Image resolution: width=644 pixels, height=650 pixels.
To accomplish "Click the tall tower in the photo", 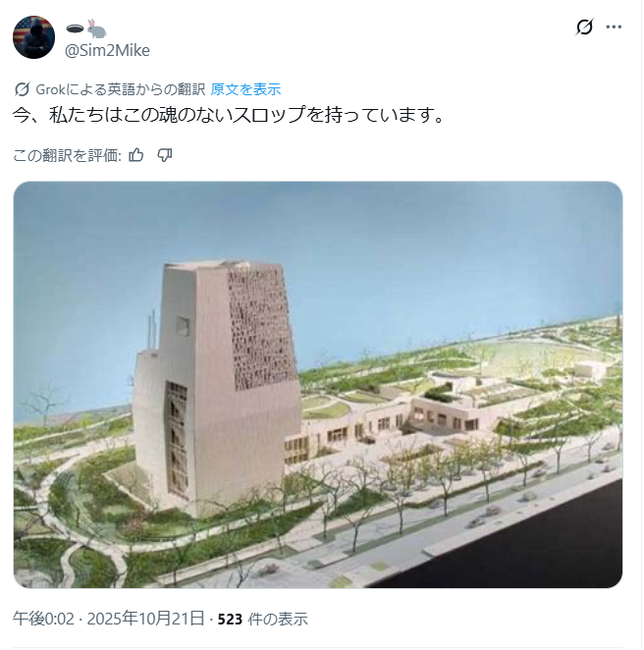I will click(x=218, y=386).
